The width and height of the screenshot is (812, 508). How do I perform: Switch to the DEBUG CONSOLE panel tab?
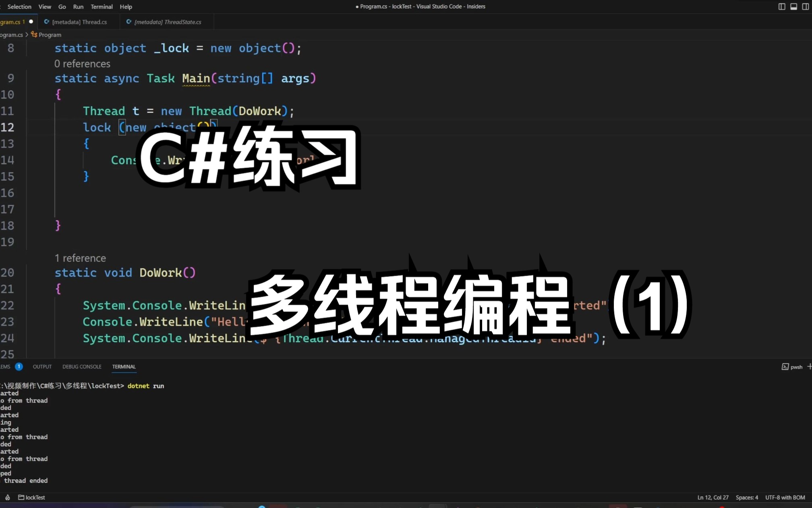82,366
